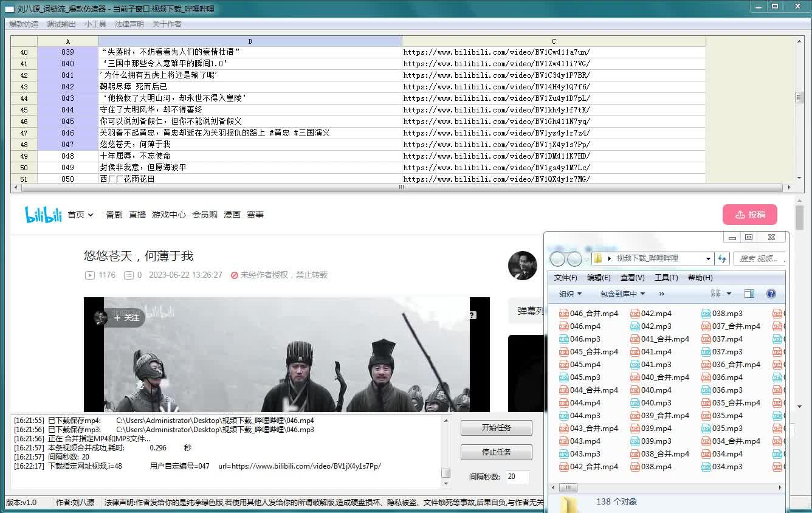Click 关注 follow button on the video
This screenshot has width=812, height=513.
pos(126,318)
